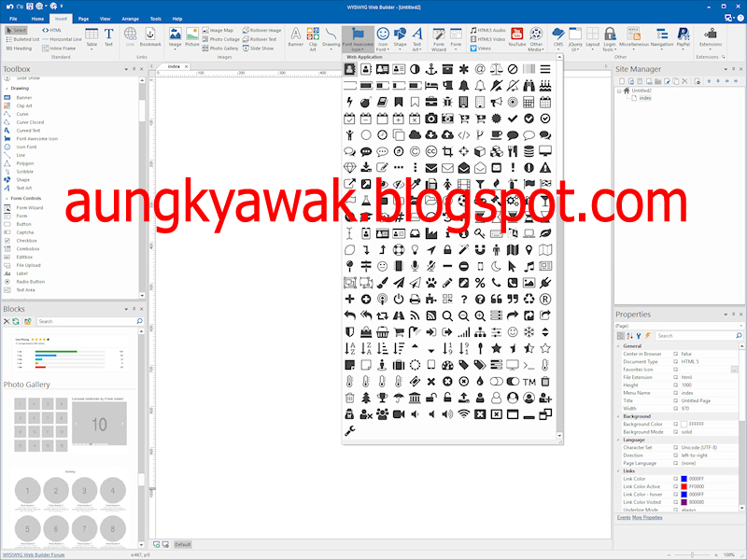The image size is (747, 560).
Task: Open the Clip Art tool
Action: tap(313, 39)
